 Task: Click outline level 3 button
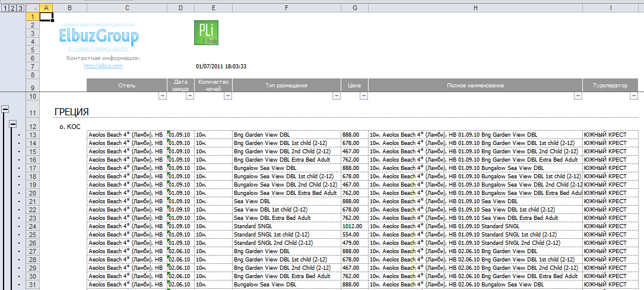pos(20,8)
